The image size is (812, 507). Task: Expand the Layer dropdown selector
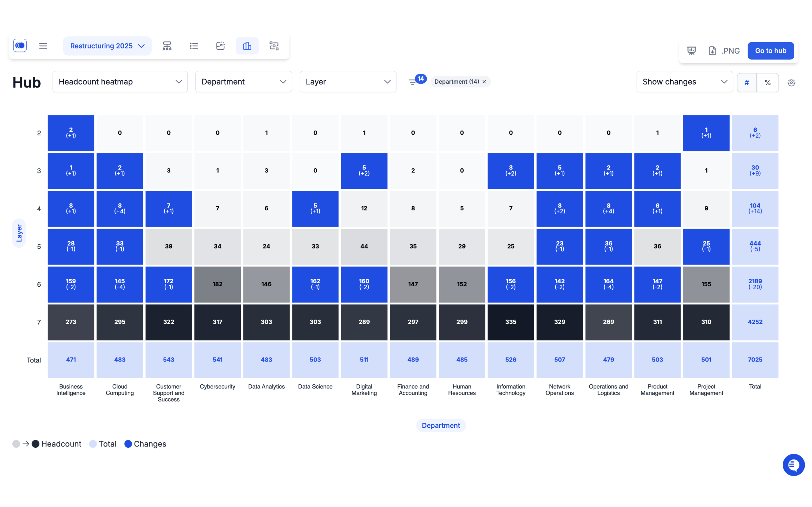pyautogui.click(x=348, y=82)
